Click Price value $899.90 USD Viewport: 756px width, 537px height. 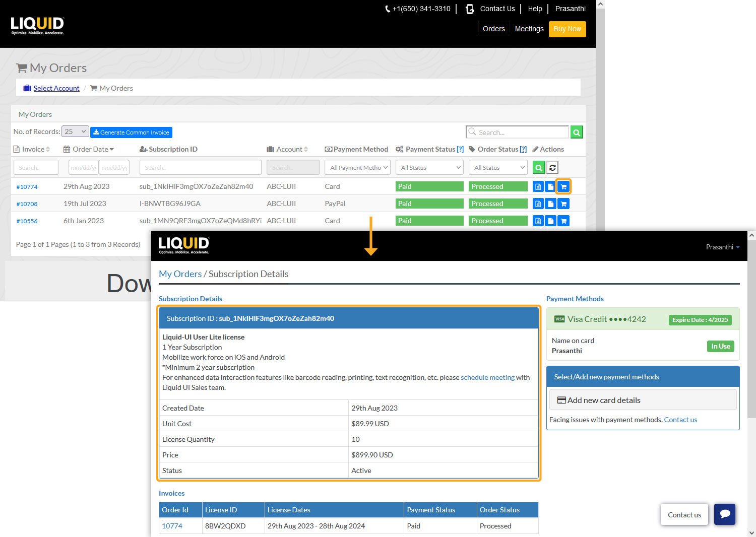[x=372, y=455]
